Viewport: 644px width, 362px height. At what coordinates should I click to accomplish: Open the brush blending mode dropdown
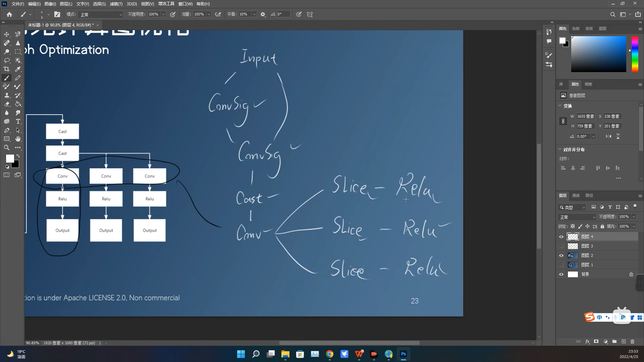[x=101, y=14]
